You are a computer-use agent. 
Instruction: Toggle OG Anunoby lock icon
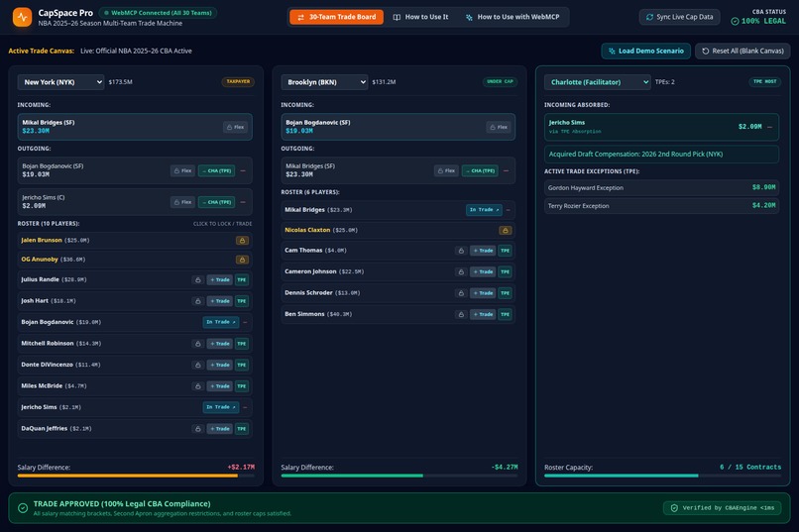[242, 260]
